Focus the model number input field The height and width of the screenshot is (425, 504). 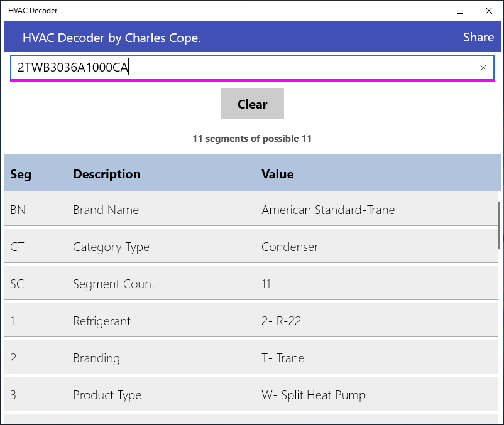[x=252, y=68]
